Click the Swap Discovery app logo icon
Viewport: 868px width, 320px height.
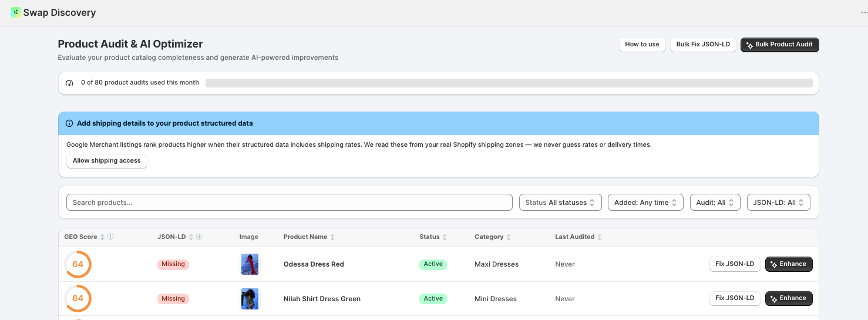pyautogui.click(x=16, y=12)
